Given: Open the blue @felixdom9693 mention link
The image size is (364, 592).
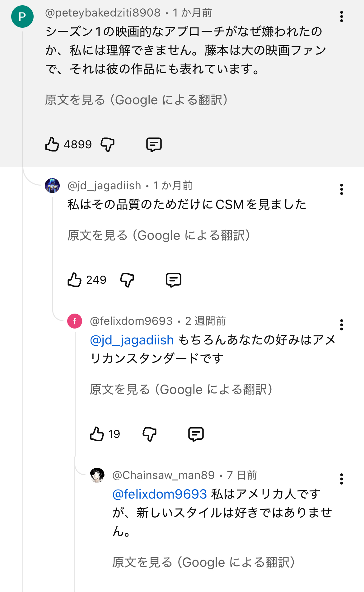Looking at the screenshot, I should pyautogui.click(x=160, y=494).
